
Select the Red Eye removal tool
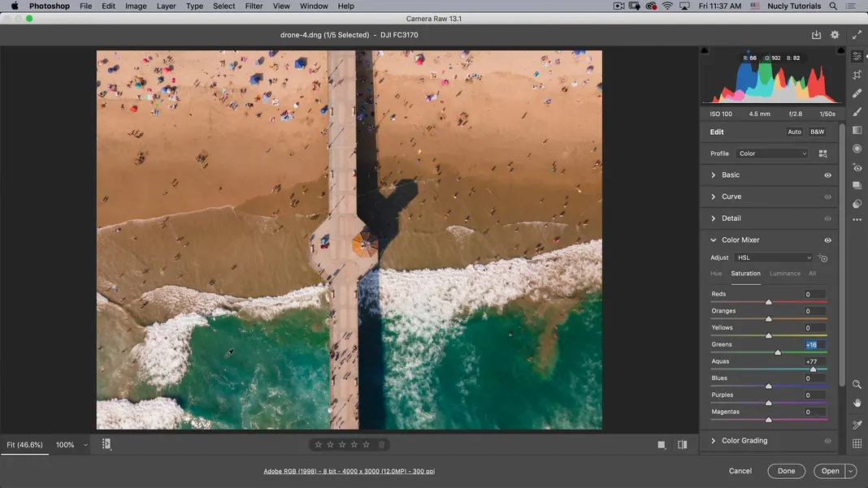click(x=857, y=167)
